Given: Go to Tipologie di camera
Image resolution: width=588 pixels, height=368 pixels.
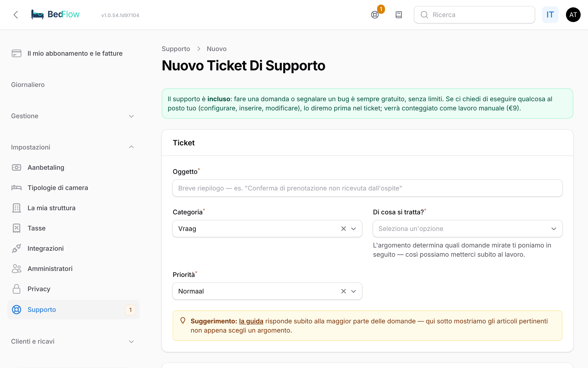Looking at the screenshot, I should 73,188.
